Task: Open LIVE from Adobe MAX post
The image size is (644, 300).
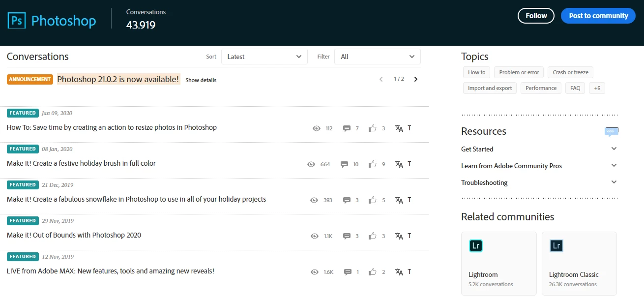Action: click(x=111, y=271)
